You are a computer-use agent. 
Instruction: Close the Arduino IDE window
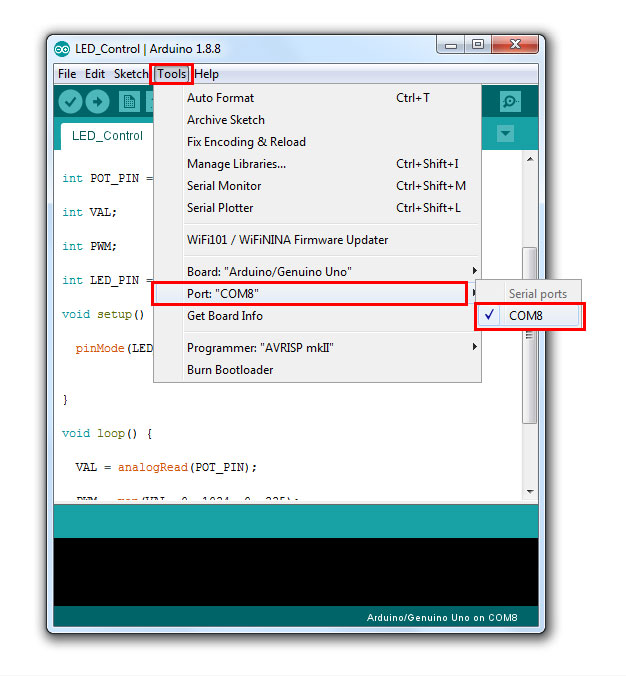(x=515, y=44)
